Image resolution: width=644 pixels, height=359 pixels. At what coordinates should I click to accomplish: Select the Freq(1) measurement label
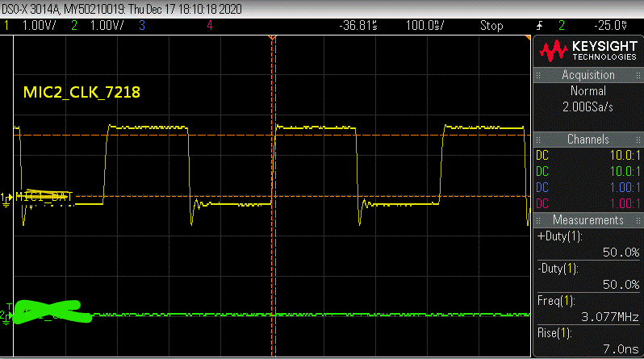coord(556,301)
